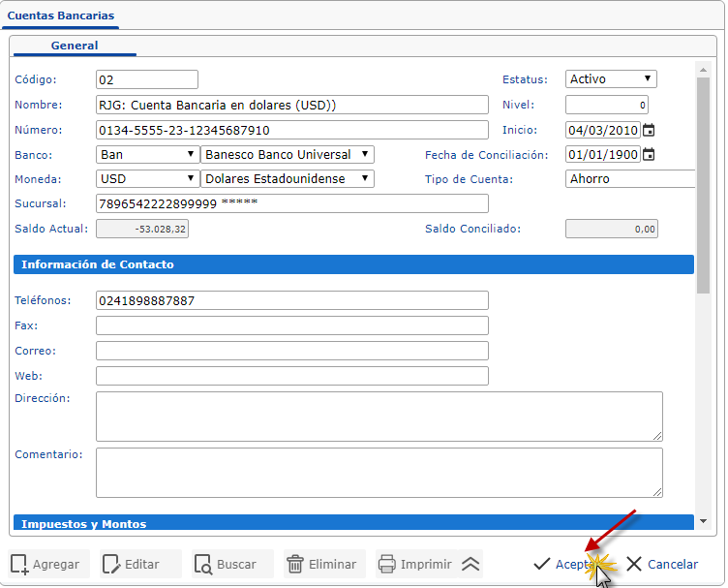The image size is (728, 588).
Task: Open the Estatus dropdown showing Activo
Action: coord(611,79)
